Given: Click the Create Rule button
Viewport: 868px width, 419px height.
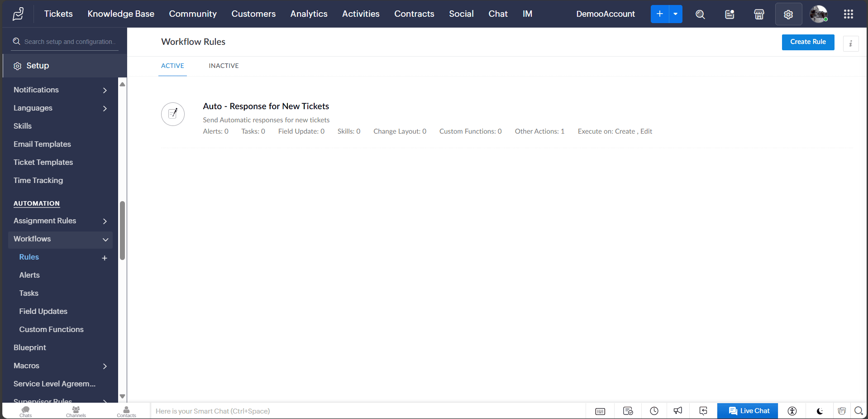Looking at the screenshot, I should [x=808, y=42].
